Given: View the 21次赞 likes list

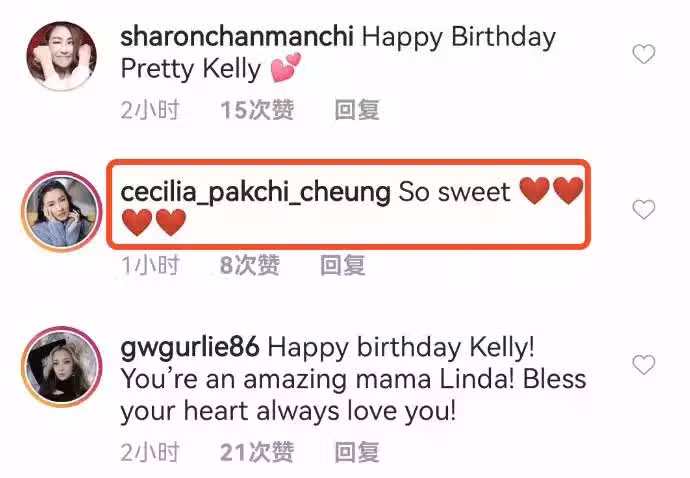Looking at the screenshot, I should coord(257,452).
